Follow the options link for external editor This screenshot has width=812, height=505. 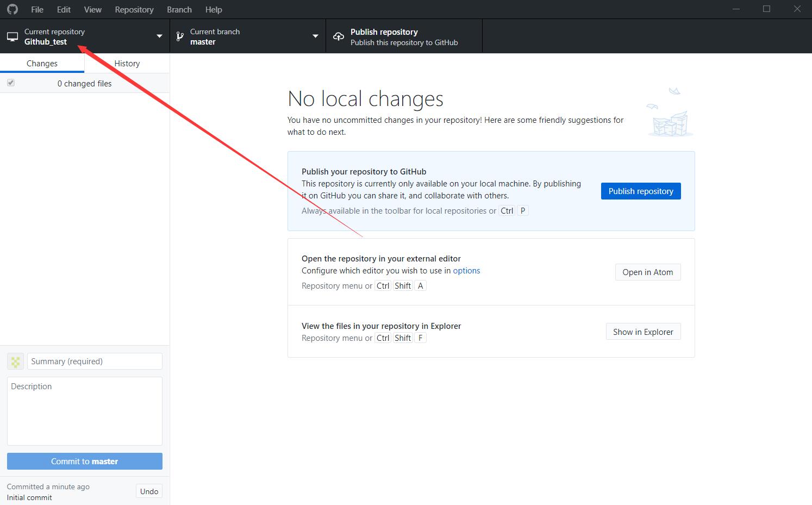tap(466, 270)
